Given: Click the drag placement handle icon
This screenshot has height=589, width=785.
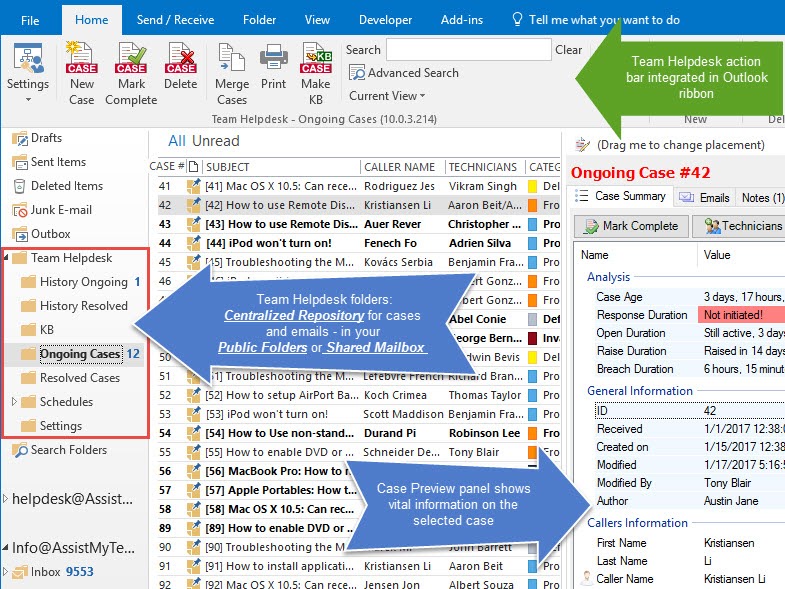Looking at the screenshot, I should (582, 145).
